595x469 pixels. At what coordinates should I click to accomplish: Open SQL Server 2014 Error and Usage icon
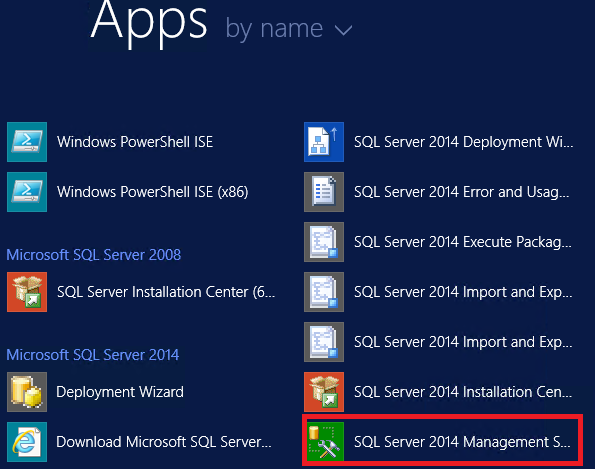(x=324, y=192)
